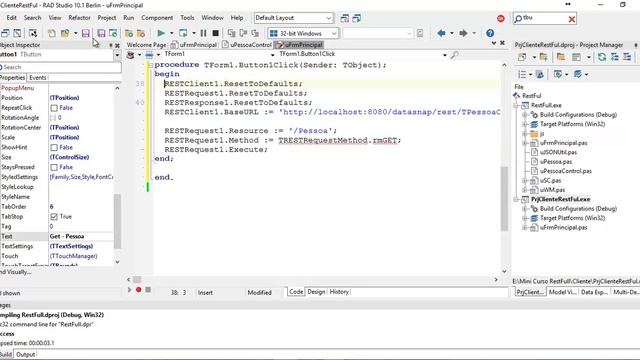Click the magnifier search icon beside method combo

(454, 54)
